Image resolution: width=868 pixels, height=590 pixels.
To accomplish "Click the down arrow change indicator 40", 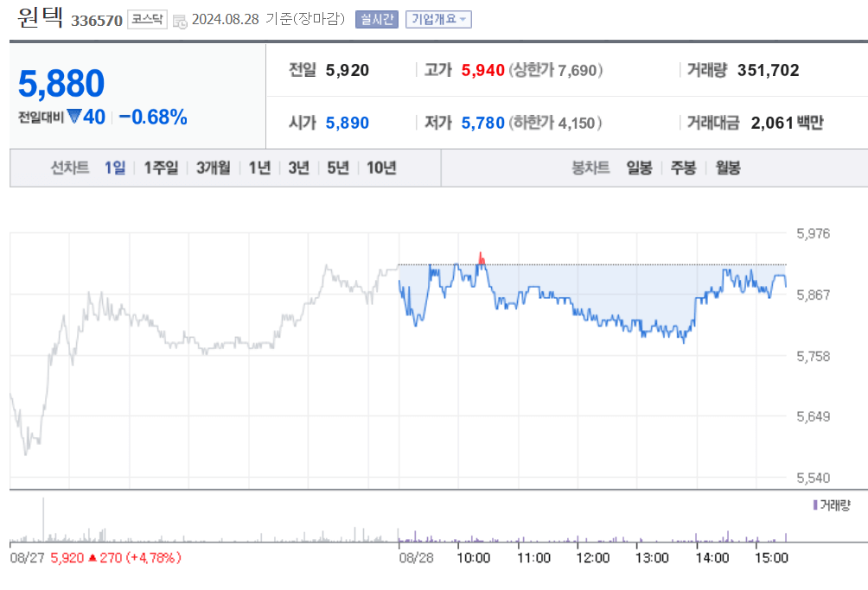I will pos(86,117).
